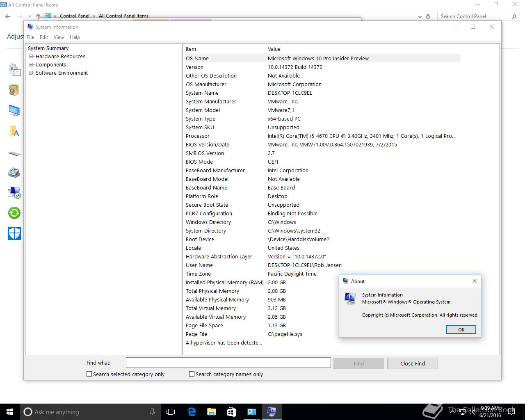Open the Edit menu

point(44,37)
